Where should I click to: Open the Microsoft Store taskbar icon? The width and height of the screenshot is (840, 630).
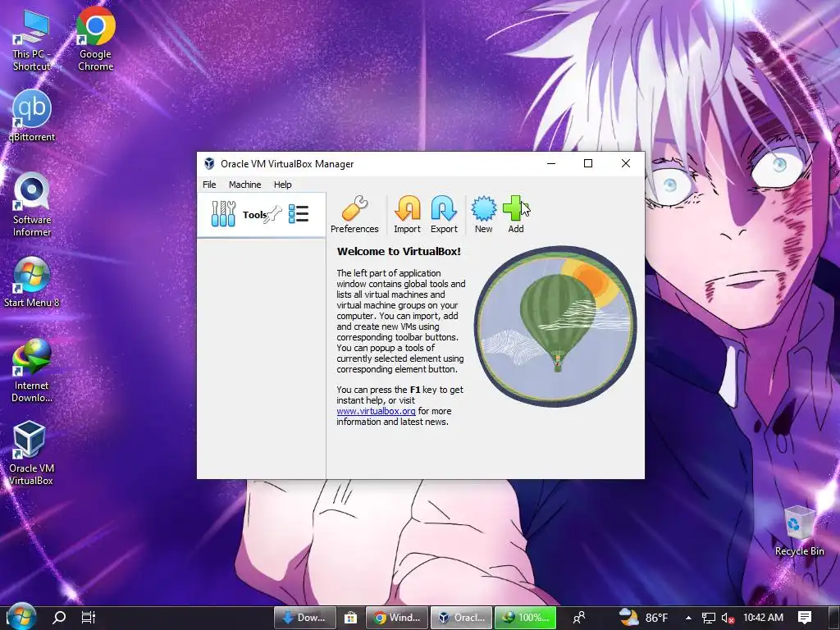coord(350,618)
